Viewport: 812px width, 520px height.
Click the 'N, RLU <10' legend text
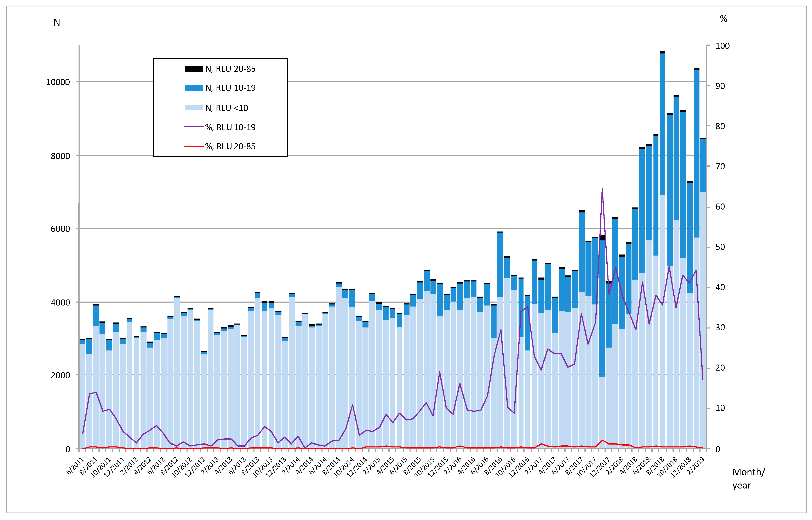coord(227,108)
